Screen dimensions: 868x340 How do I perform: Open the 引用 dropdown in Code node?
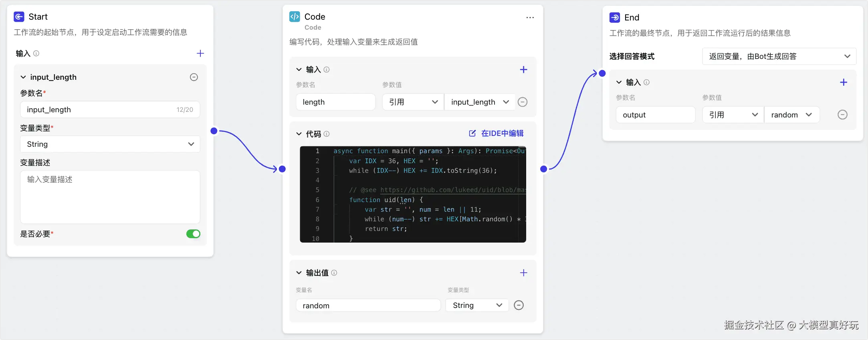coord(413,102)
